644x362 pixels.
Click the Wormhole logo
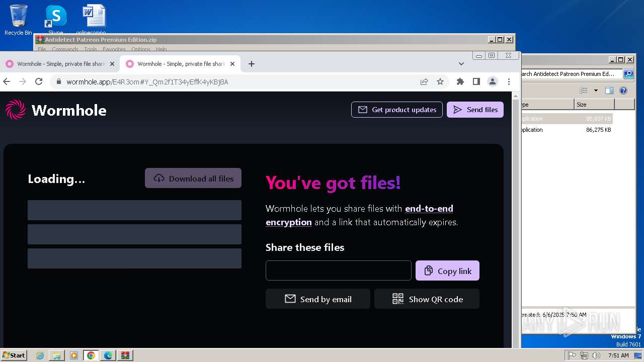56,110
